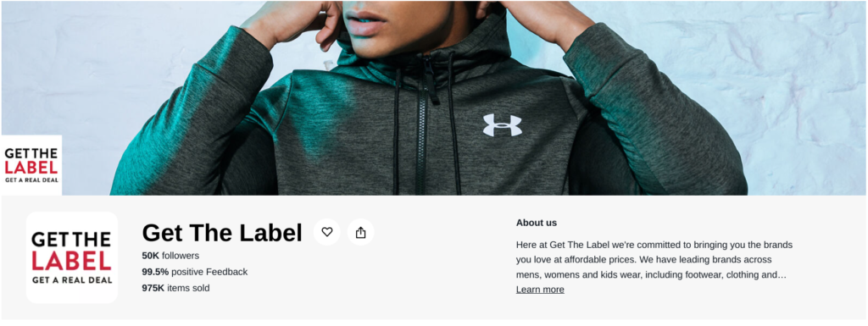
Task: View the 50K followers count
Action: (170, 256)
